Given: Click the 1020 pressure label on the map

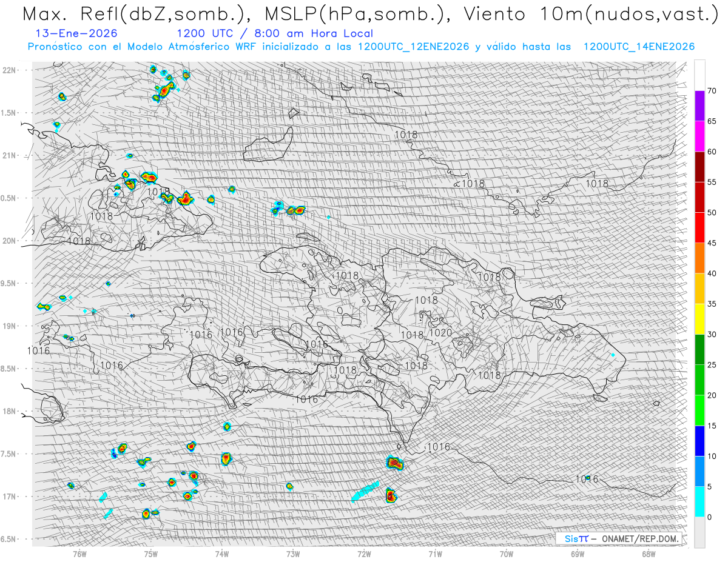Looking at the screenshot, I should tap(440, 333).
